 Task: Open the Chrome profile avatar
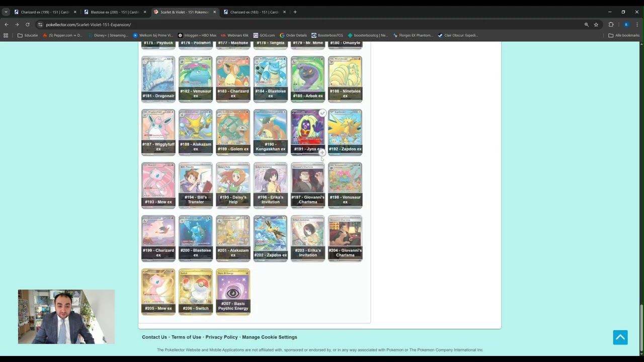tap(626, 25)
